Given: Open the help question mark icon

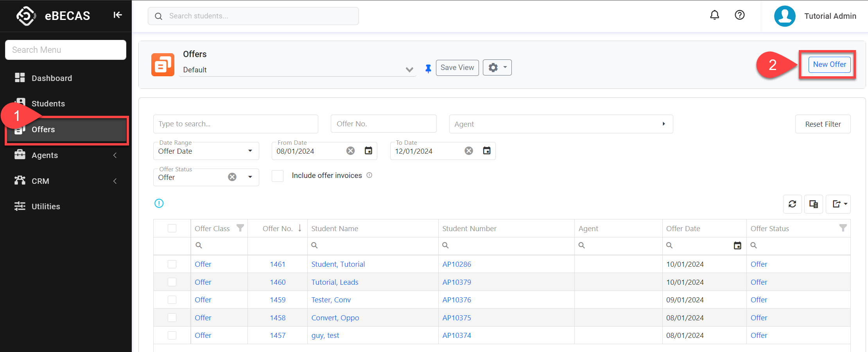Looking at the screenshot, I should click(x=739, y=15).
